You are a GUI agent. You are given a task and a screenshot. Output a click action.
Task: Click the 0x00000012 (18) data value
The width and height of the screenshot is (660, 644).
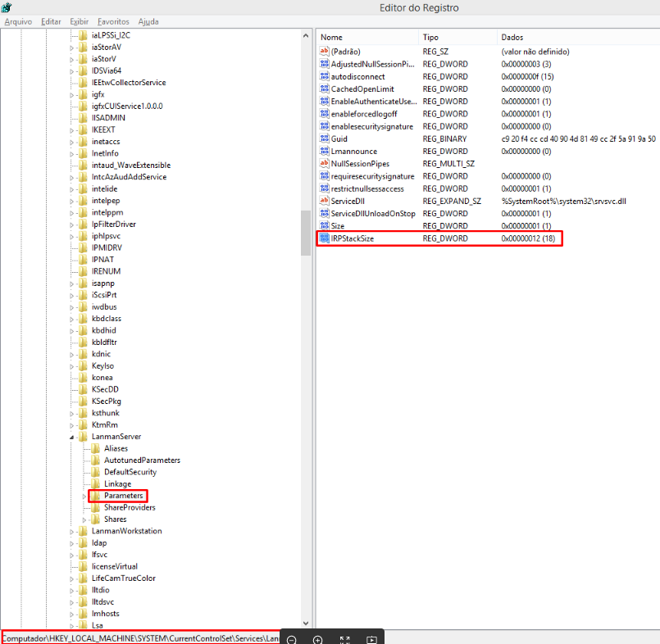coord(528,238)
